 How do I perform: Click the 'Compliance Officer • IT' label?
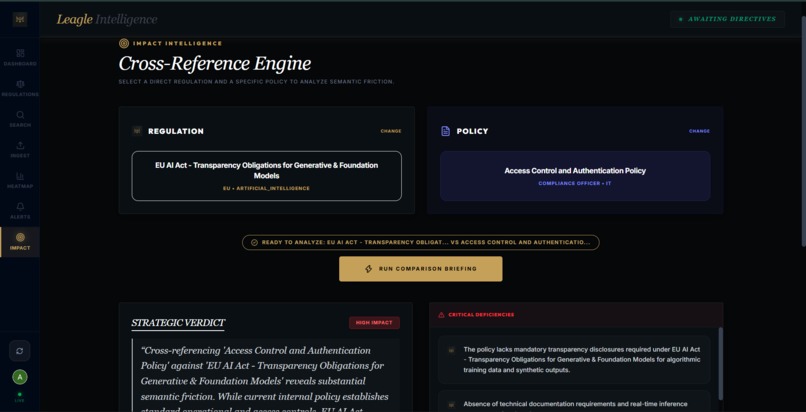(575, 183)
